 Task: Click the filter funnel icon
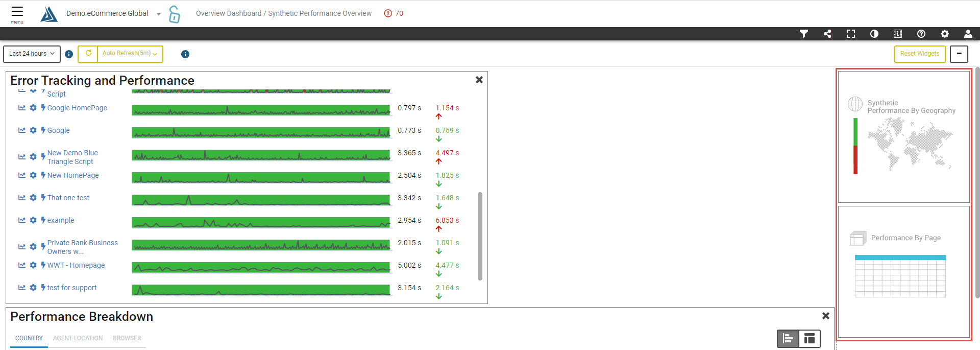point(804,34)
